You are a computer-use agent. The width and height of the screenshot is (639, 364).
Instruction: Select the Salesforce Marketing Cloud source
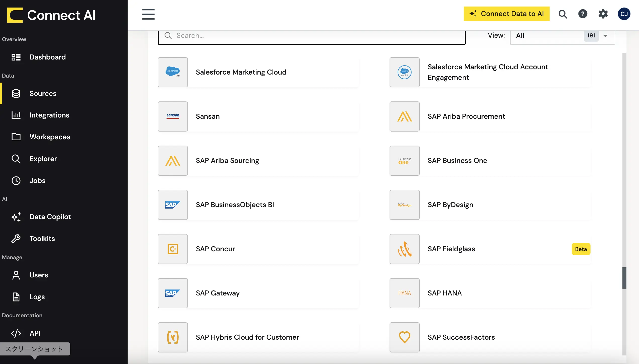pos(258,72)
